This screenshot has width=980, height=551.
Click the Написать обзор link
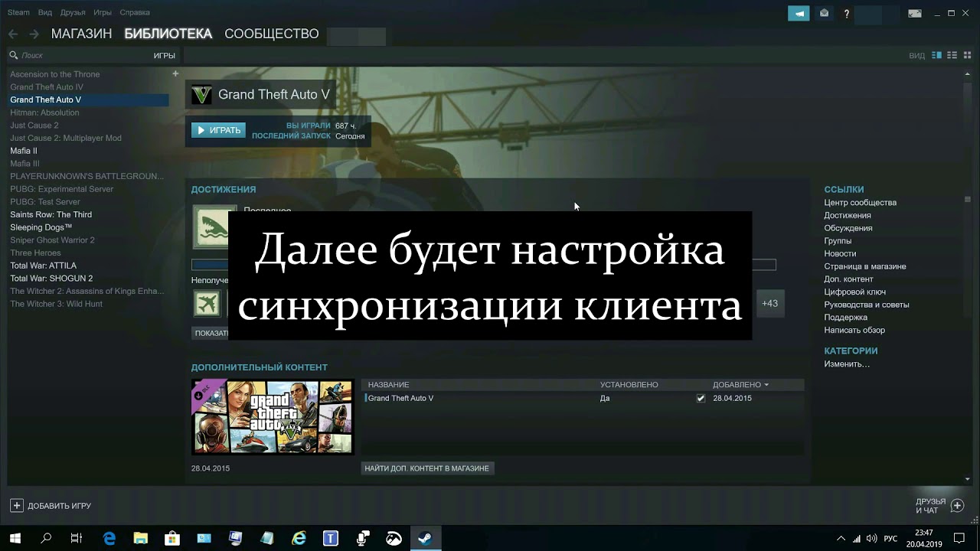(x=854, y=330)
